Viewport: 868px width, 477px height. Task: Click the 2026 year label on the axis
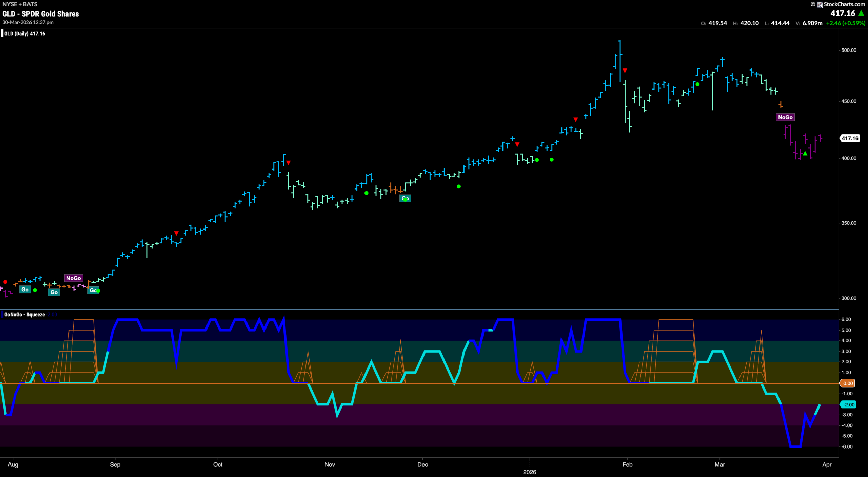[x=530, y=472]
